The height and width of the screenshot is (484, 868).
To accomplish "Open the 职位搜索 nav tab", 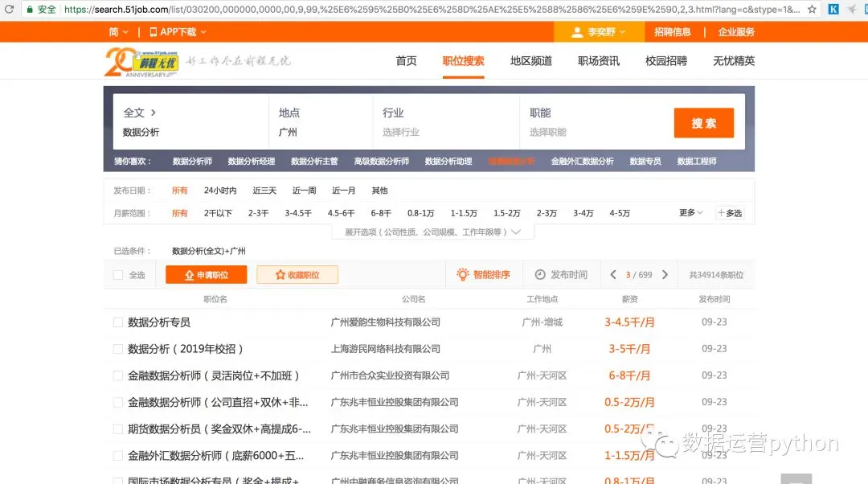I will pos(464,61).
